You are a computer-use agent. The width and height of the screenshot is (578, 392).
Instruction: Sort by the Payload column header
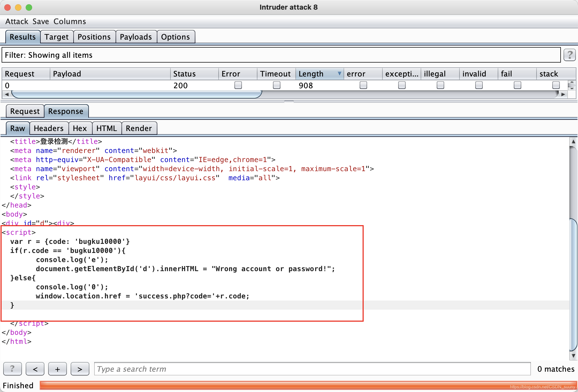point(110,74)
